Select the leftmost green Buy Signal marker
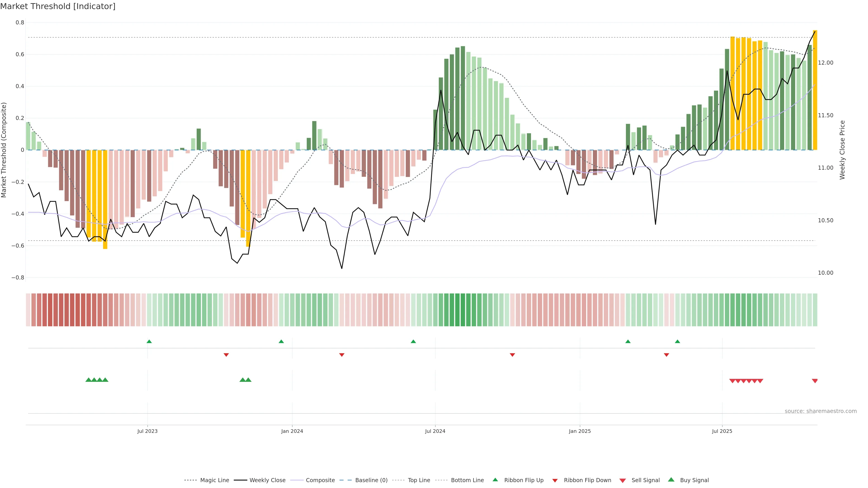 point(88,380)
